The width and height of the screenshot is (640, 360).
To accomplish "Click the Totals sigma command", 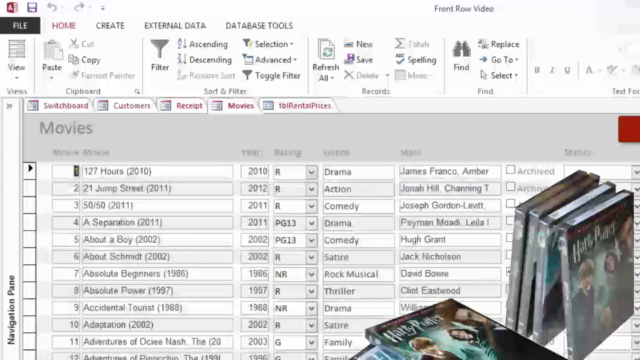I will (412, 44).
